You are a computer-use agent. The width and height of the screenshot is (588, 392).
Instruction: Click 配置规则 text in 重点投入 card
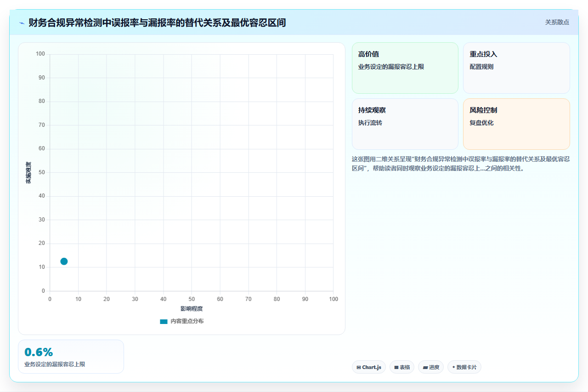[x=481, y=67]
